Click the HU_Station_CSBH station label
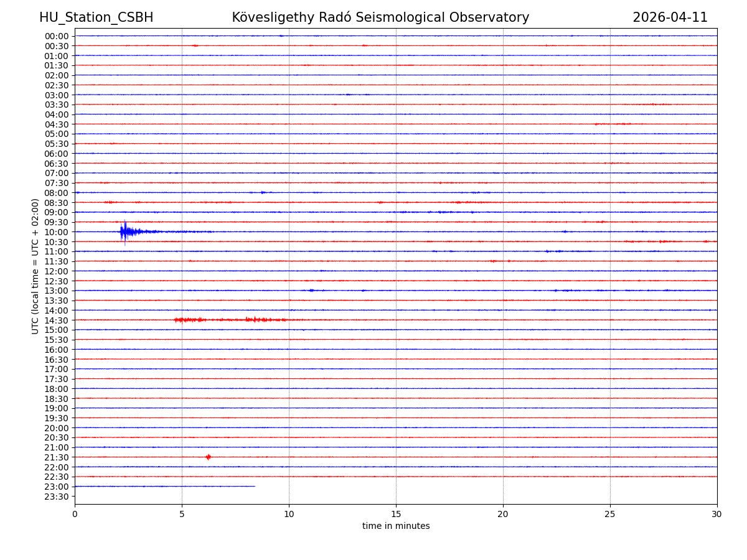This screenshot has width=747, height=560. (x=96, y=17)
